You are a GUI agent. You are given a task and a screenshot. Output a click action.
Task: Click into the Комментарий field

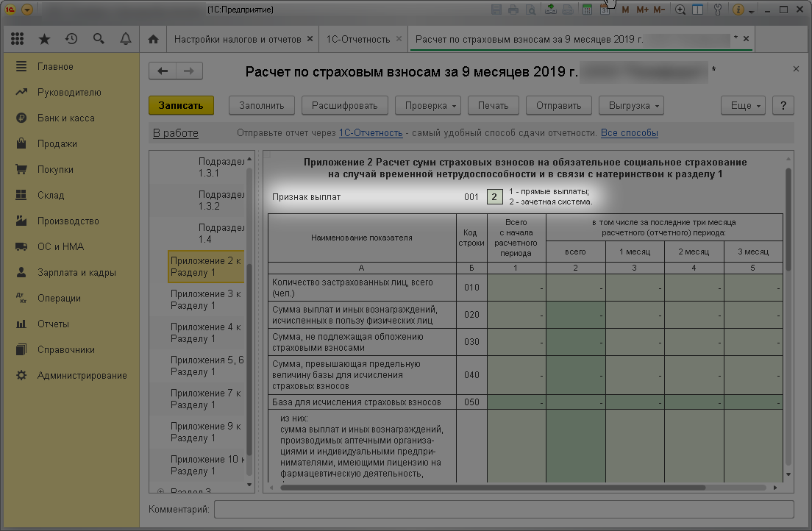pyautogui.click(x=504, y=509)
